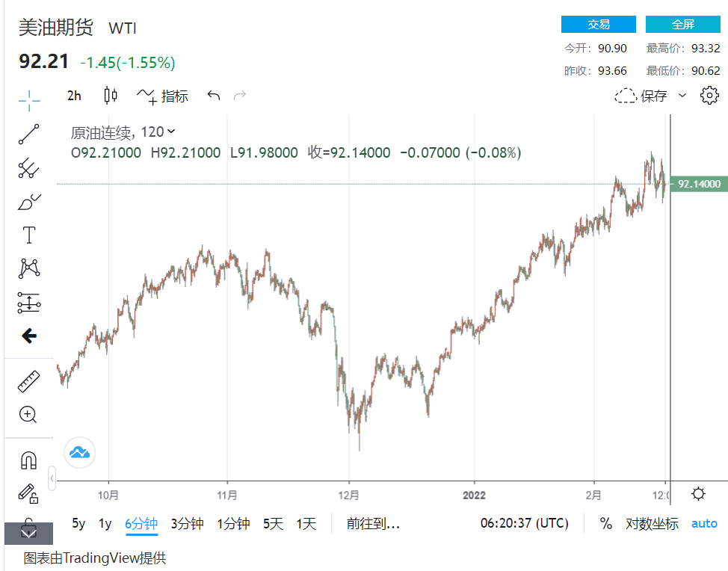The width and height of the screenshot is (728, 571).
Task: Select the 5y time range tab
Action: point(78,523)
